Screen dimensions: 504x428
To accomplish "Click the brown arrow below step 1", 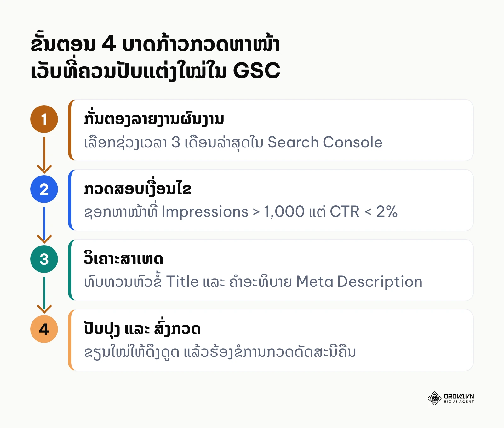I will pyautogui.click(x=44, y=155).
